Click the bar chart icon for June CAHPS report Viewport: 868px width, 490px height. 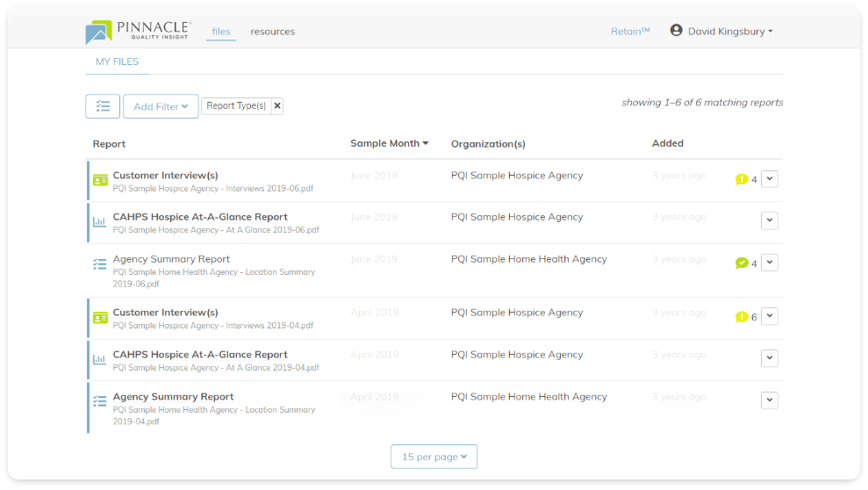[x=100, y=222]
